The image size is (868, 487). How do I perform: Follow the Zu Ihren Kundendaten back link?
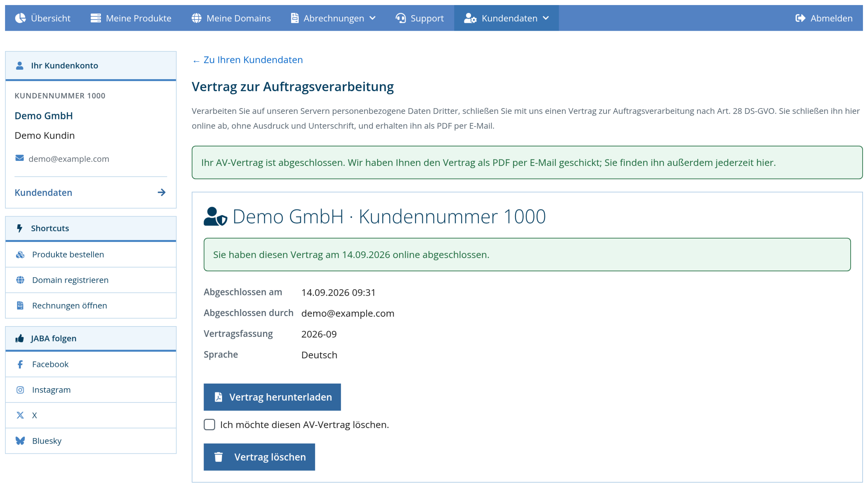248,60
